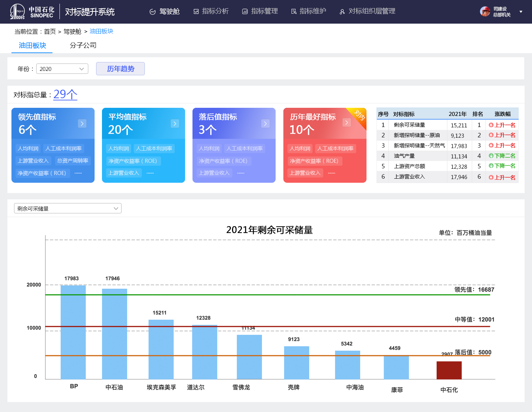Image resolution: width=532 pixels, height=412 pixels.
Task: Select the 上游资产总额 table row
Action: coord(447,166)
